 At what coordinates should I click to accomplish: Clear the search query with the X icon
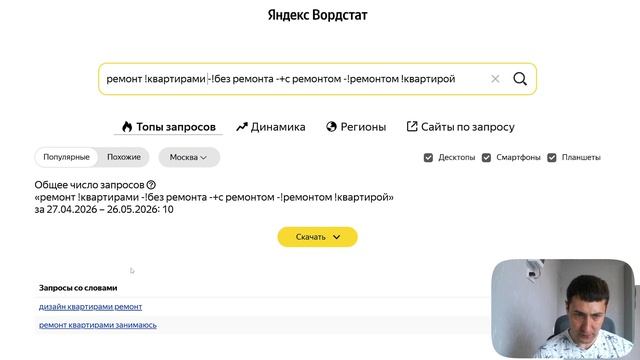[x=495, y=79]
